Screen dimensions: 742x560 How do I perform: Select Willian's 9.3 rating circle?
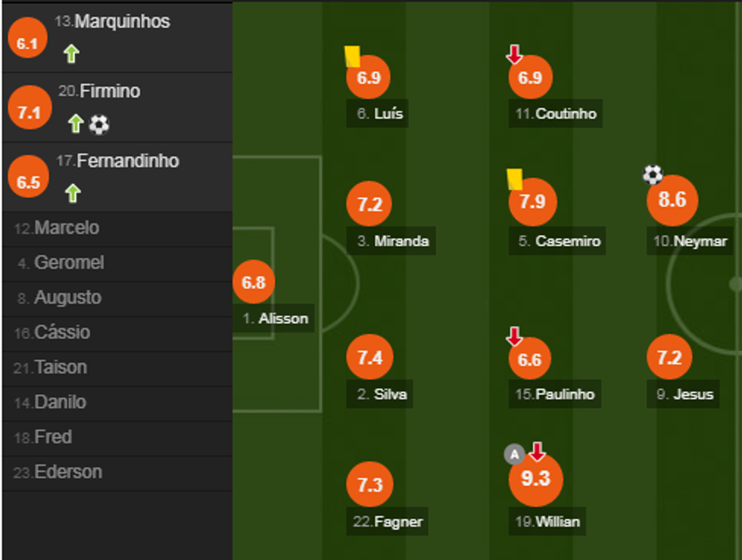(x=535, y=479)
